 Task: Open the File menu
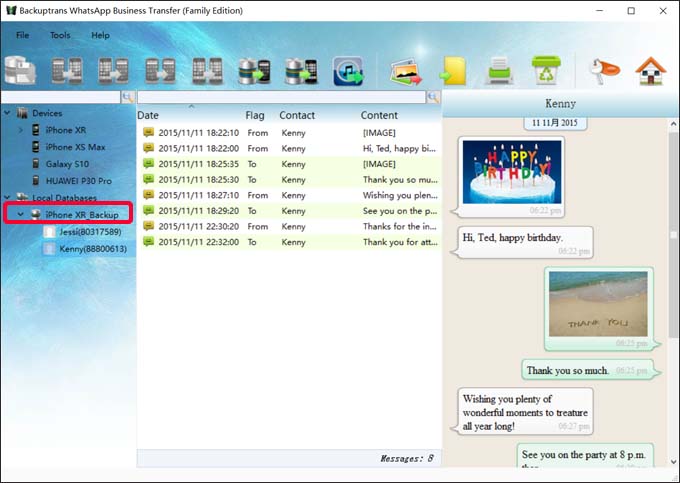[23, 35]
